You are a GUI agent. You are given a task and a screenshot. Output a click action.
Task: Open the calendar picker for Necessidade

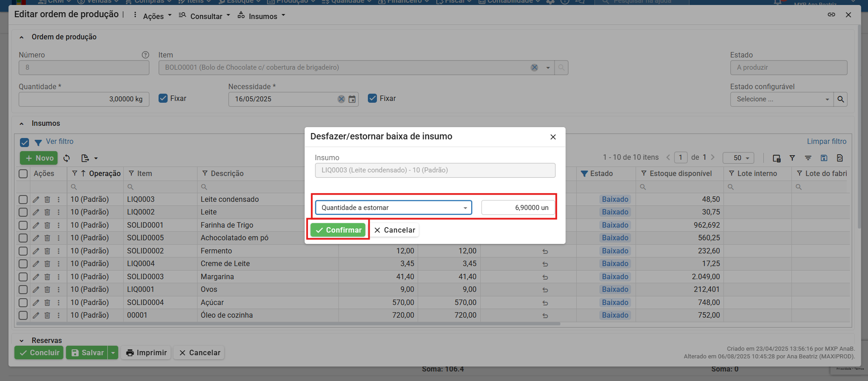(x=352, y=99)
